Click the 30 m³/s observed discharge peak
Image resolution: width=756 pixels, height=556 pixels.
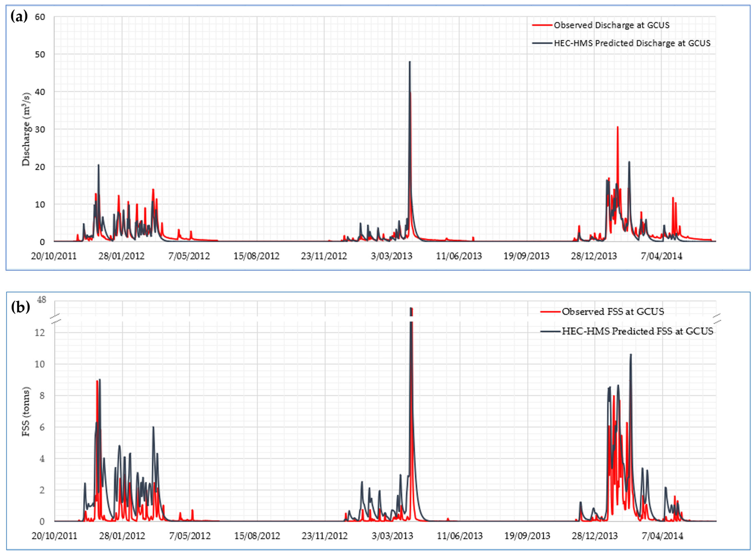click(x=617, y=128)
